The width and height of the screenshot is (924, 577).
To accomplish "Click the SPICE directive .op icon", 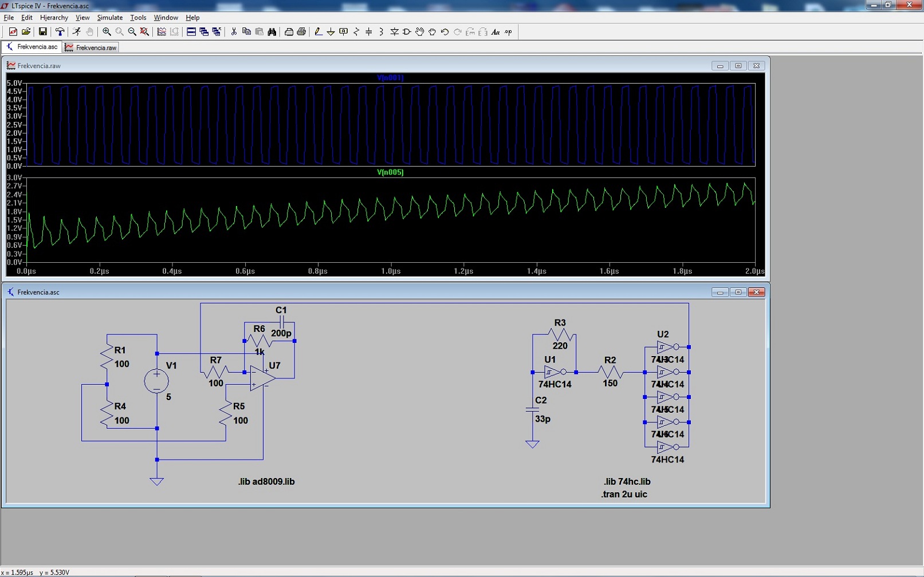I will click(508, 32).
